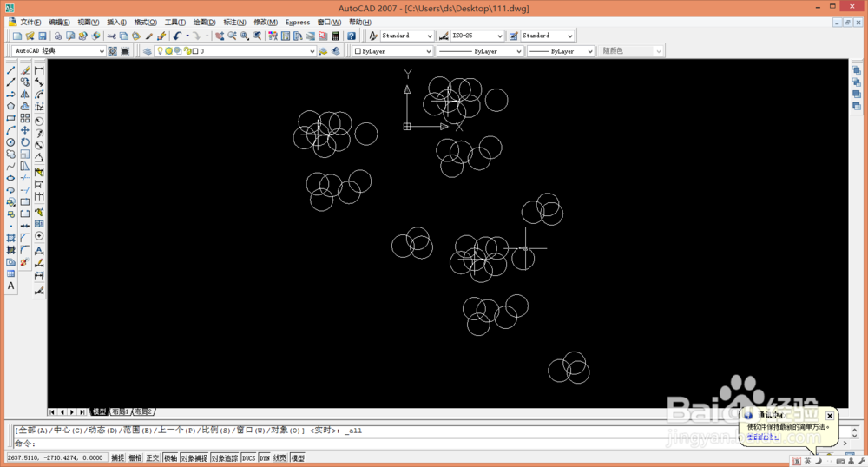
Task: Open the ByLayer linetype dropdown
Action: click(480, 51)
